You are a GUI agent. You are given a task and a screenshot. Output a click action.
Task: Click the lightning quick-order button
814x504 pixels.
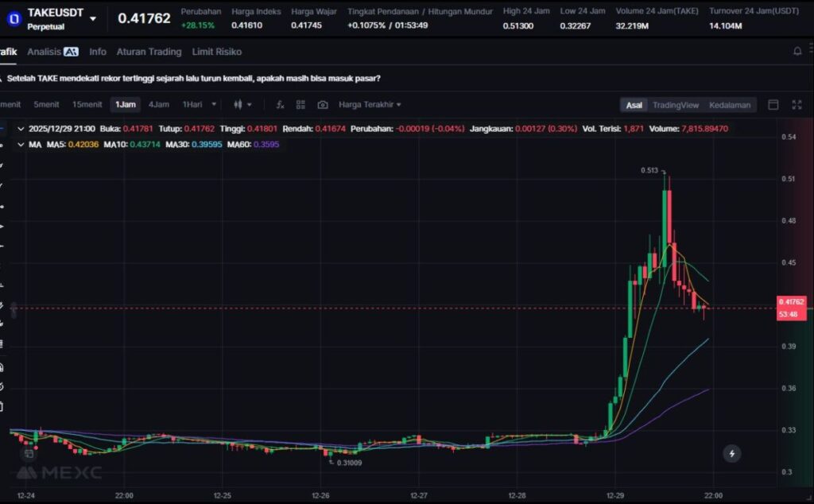click(731, 454)
